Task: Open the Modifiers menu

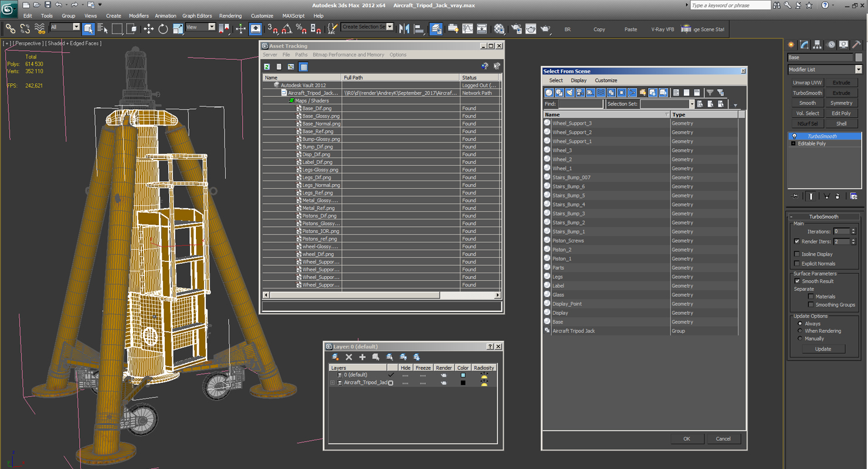Action: click(x=139, y=16)
